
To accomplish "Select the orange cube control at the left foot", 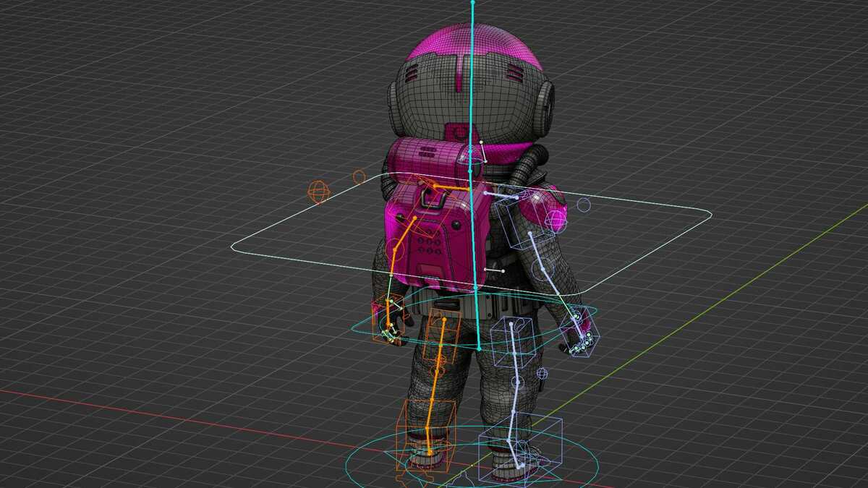I will 425,436.
